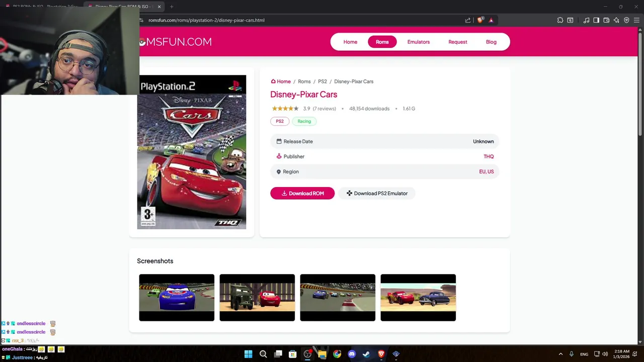Viewport: 644px width, 362px height.
Task: Click the microphone tray icon
Action: pos(571,354)
